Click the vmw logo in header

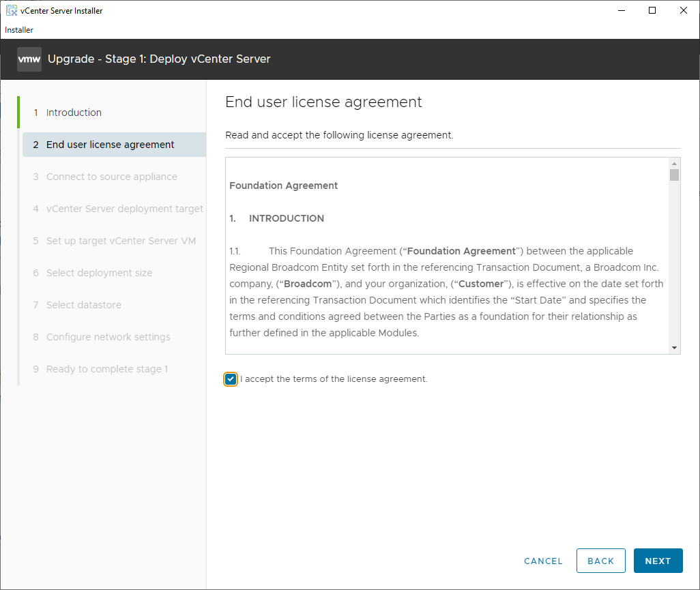coord(29,59)
